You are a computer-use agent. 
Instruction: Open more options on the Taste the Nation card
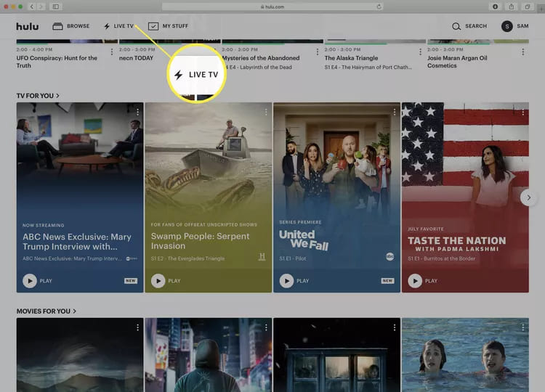(x=522, y=113)
